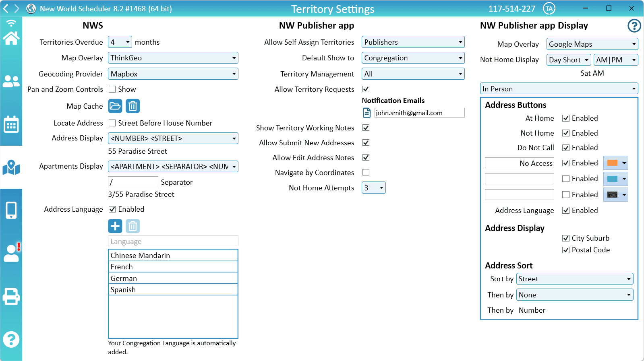Open the Map Cache folder

tap(115, 106)
